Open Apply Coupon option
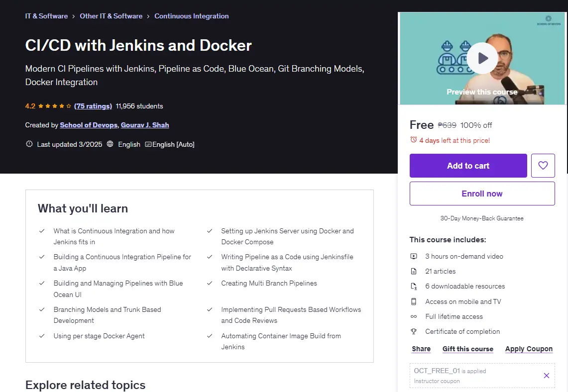This screenshot has width=568, height=392. (x=529, y=349)
